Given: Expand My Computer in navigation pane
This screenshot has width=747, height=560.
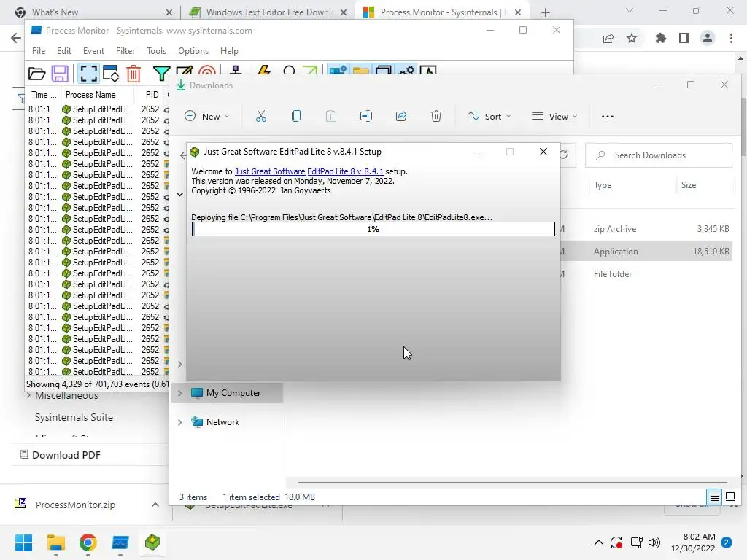Looking at the screenshot, I should click(179, 393).
